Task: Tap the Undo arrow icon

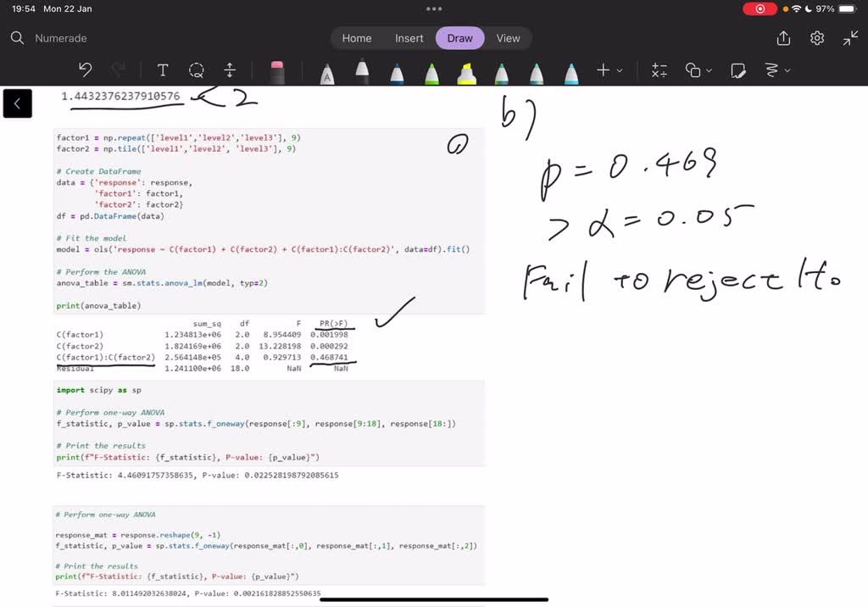Action: pos(82,70)
